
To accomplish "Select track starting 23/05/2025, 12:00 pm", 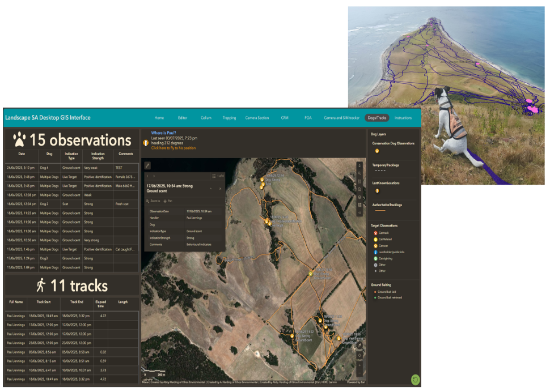I will 71,343.
